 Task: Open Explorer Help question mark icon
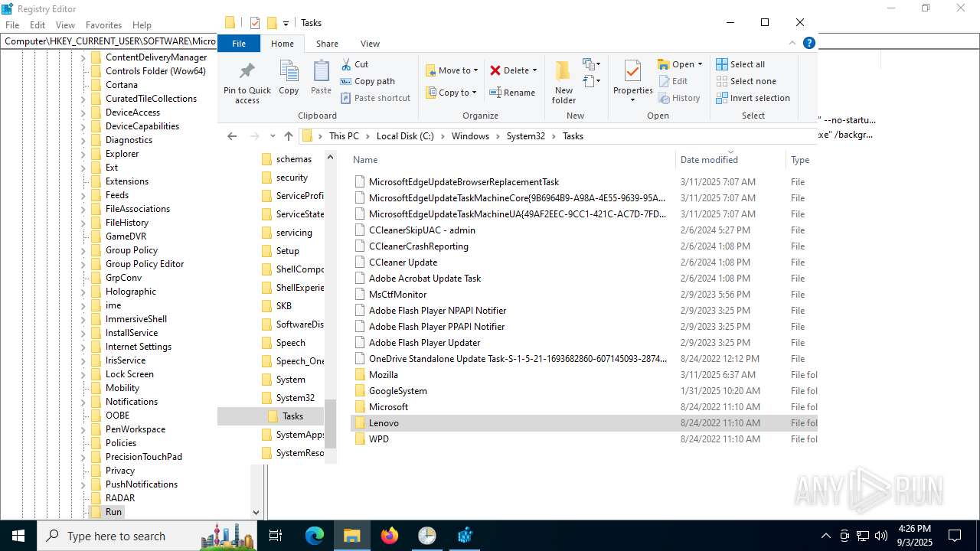point(808,44)
